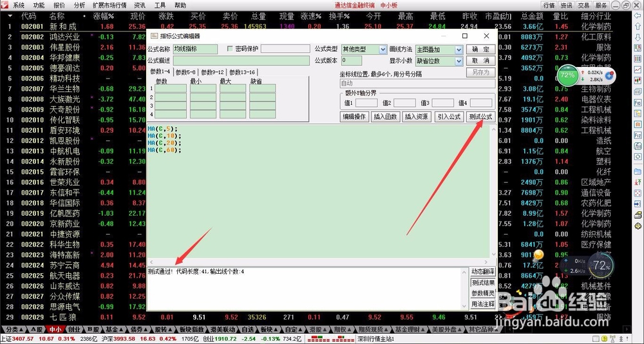Click the 参数精灵 button

(x=484, y=294)
